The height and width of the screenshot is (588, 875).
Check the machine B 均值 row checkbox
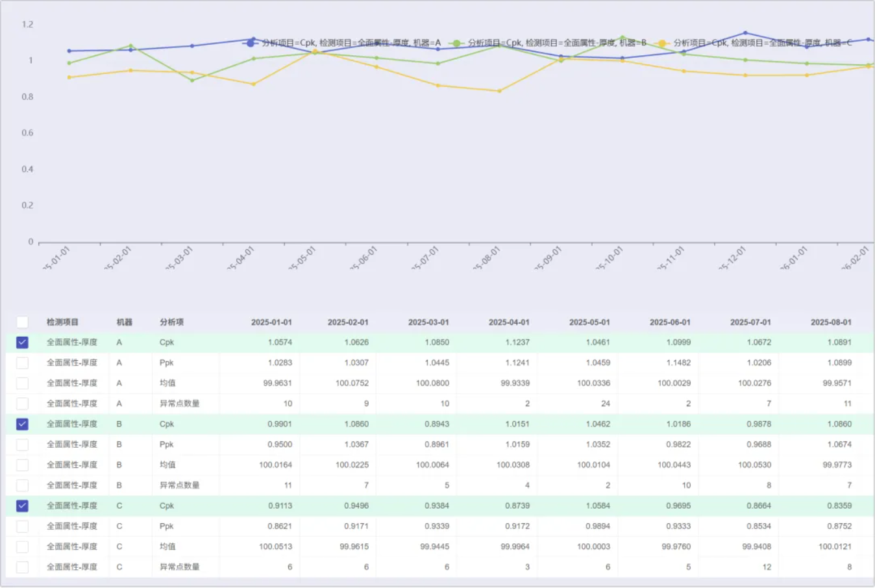22,465
